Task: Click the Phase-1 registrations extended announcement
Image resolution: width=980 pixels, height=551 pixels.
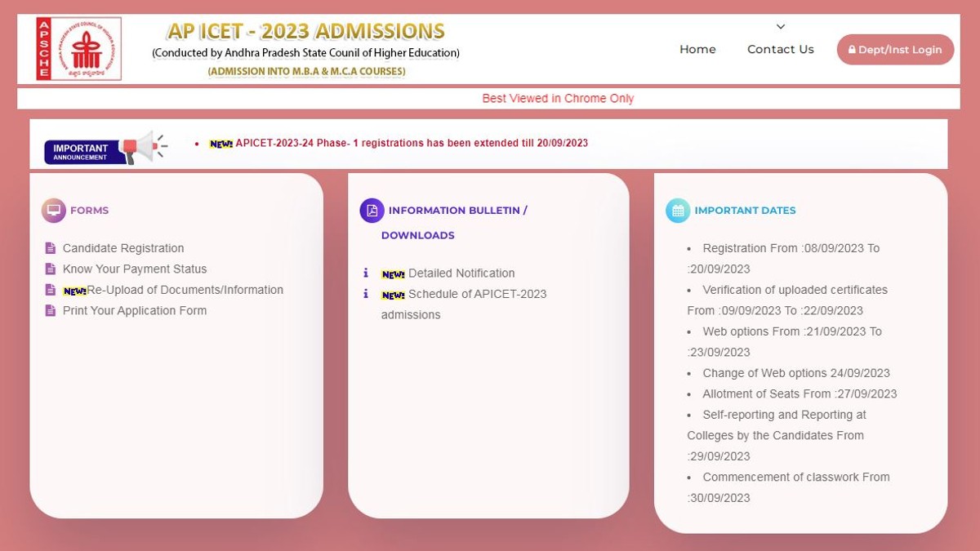Action: coord(412,143)
